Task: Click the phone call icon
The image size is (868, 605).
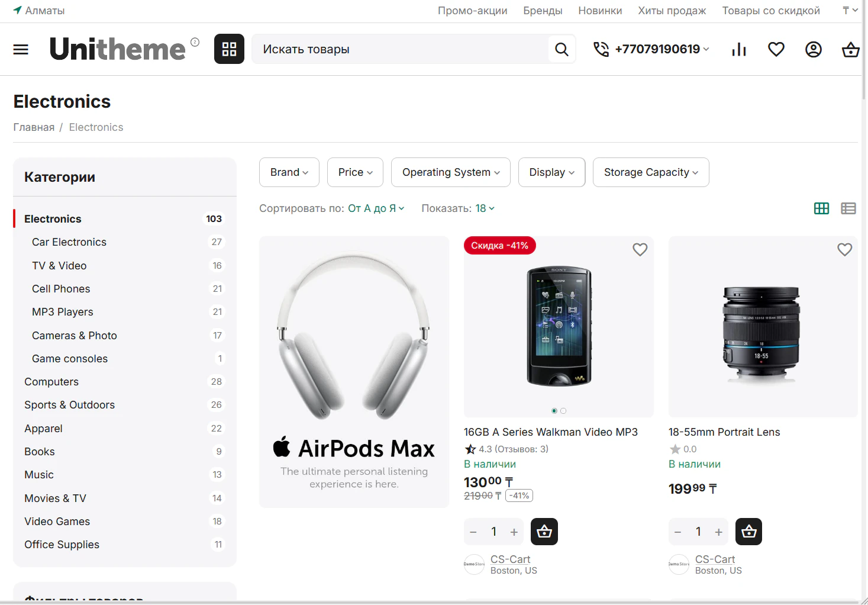Action: (601, 49)
